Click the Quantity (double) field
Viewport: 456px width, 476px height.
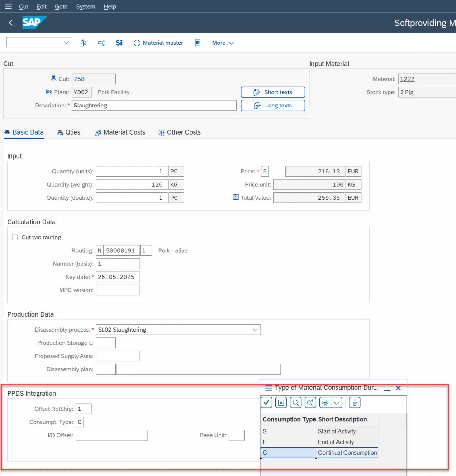coord(132,198)
